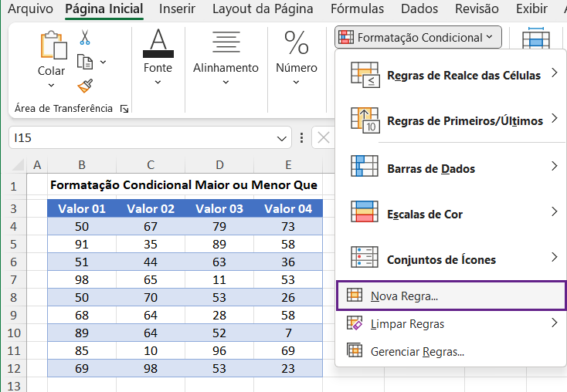Click the Formatação Condicional grid icon
567x392 pixels.
point(346,37)
